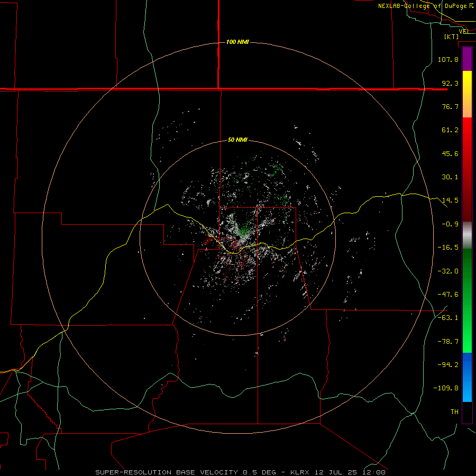Click the red outbound velocity patch west of radar
Viewport: 476px width, 476px height.
[209, 241]
